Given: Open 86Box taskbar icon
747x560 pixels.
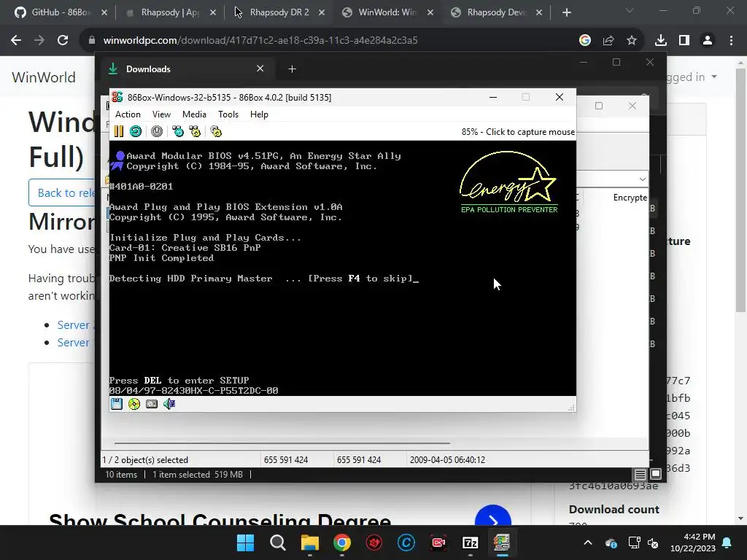Looking at the screenshot, I should [502, 542].
